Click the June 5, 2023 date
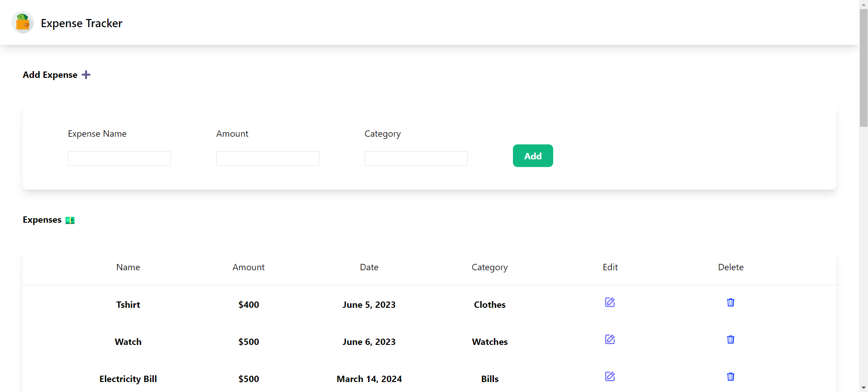The height and width of the screenshot is (392, 868). click(x=369, y=305)
